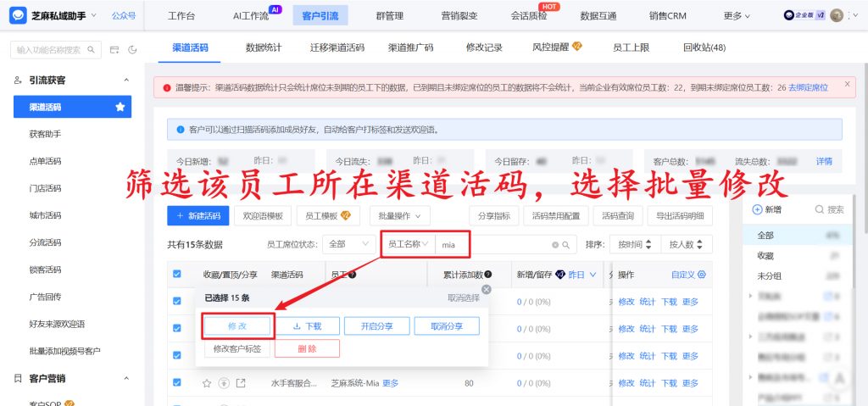Click the favorite star in the 水手客服合 row
The height and width of the screenshot is (406, 868).
[x=207, y=383]
